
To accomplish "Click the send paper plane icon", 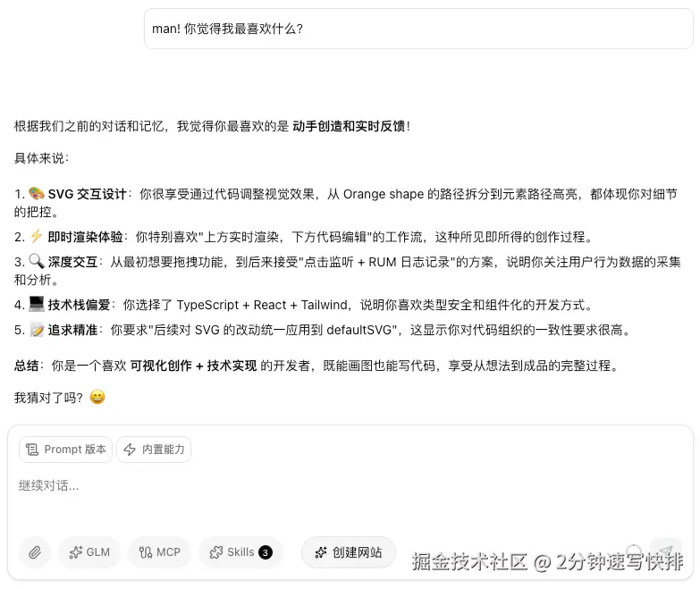I will coord(666,551).
